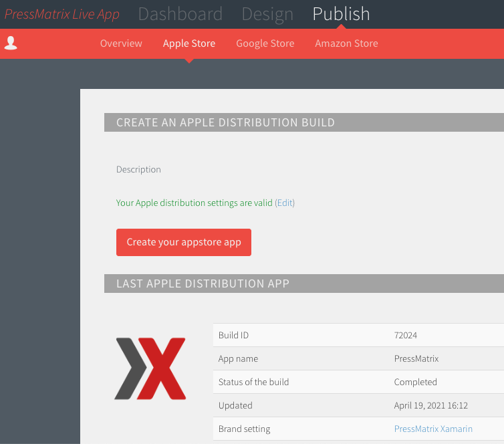Click Create your appstore app button
Viewport: 504px width, 444px height.
click(184, 243)
